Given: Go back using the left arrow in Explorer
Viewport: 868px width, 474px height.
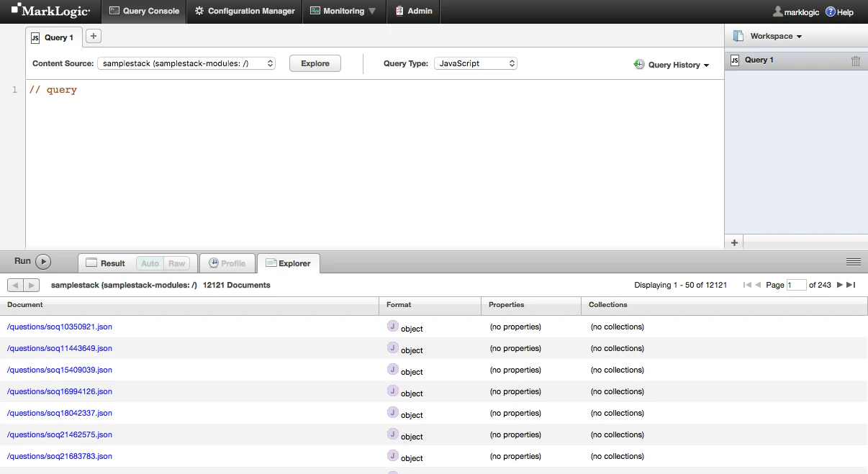Looking at the screenshot, I should click(x=16, y=285).
